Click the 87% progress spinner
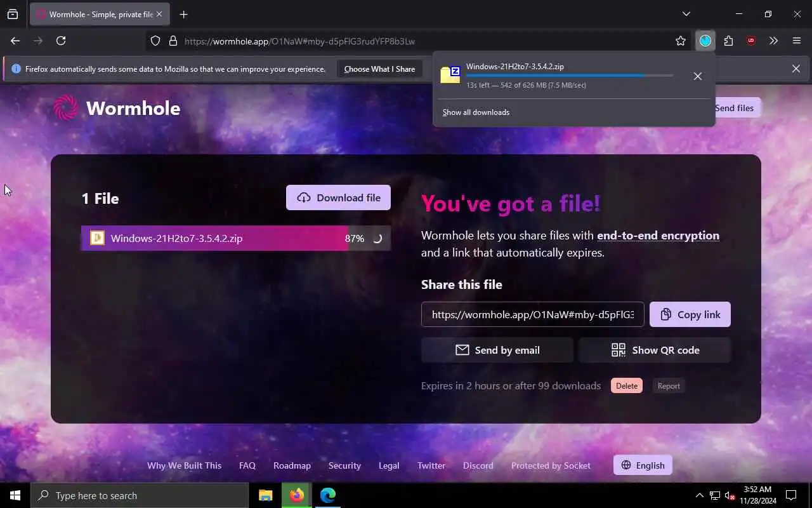812x508 pixels. [x=377, y=239]
